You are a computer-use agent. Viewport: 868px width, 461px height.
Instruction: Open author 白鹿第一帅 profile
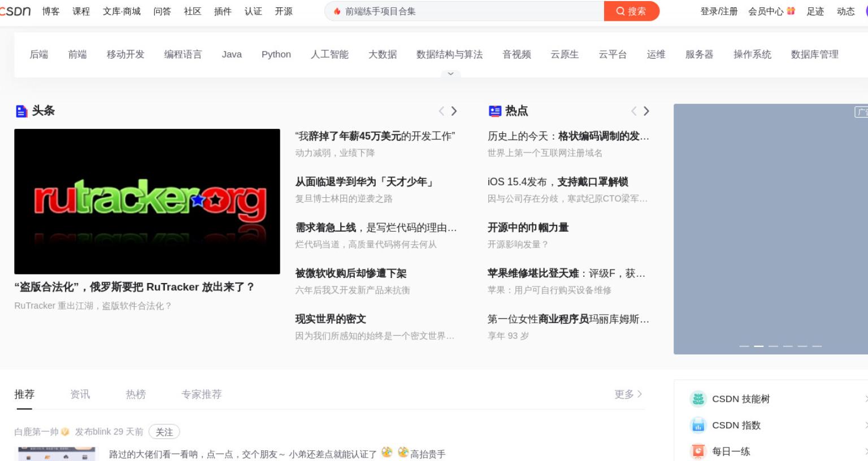[x=36, y=432]
